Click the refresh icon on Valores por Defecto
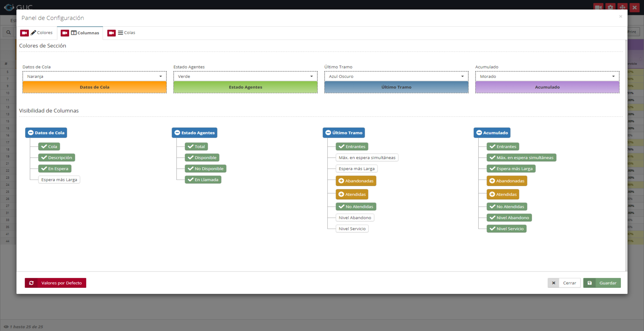The width and height of the screenshot is (644, 331). [31, 283]
